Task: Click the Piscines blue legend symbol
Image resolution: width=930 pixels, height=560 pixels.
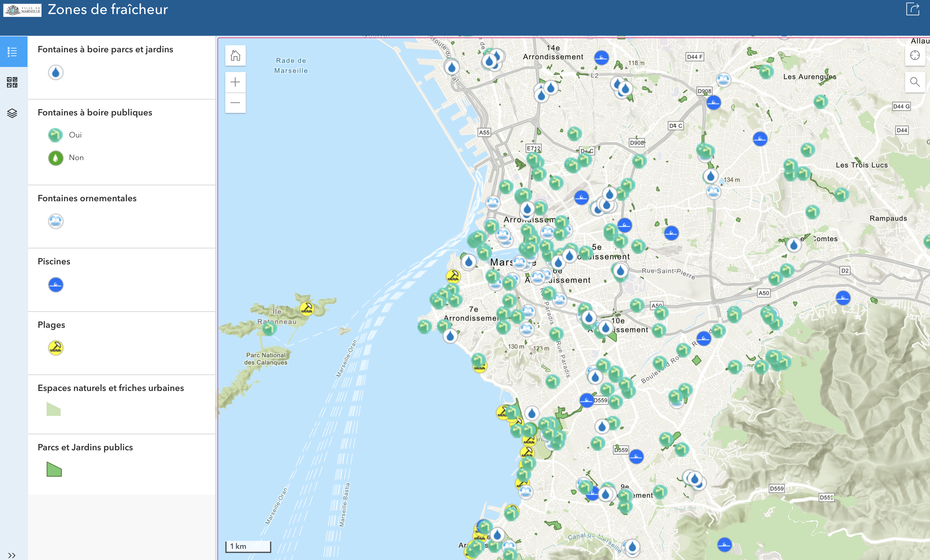Action: [56, 285]
